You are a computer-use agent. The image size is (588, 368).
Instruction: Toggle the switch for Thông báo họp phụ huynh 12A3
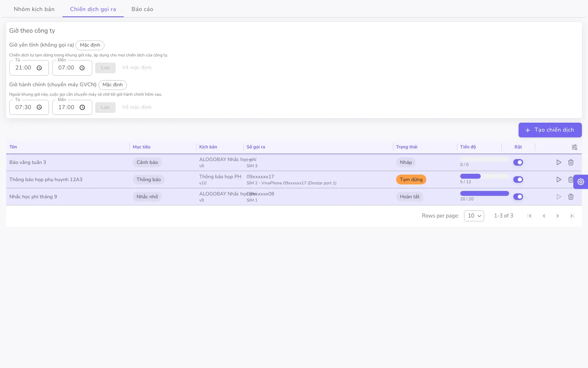[x=518, y=180]
